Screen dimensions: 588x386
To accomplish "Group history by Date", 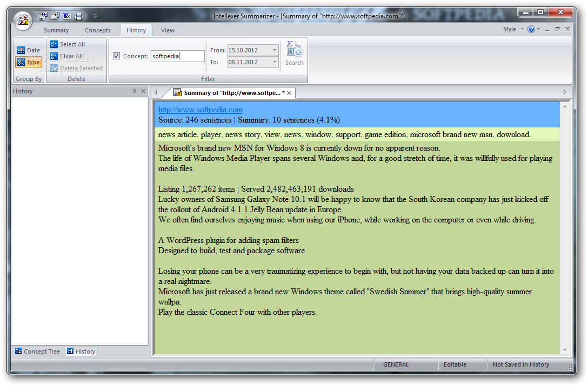I will click(29, 50).
